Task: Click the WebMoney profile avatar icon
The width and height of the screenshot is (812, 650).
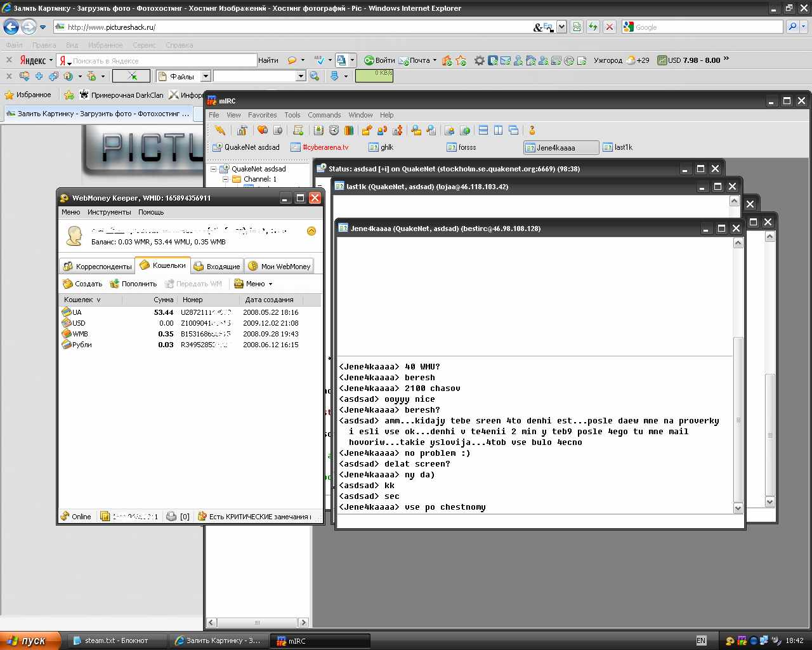Action: pos(74,235)
